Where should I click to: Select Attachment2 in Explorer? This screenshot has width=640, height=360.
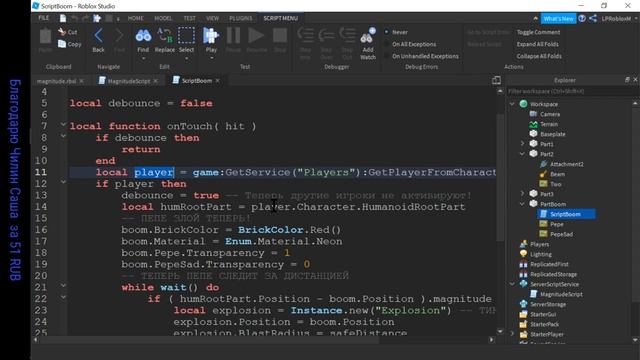click(567, 164)
